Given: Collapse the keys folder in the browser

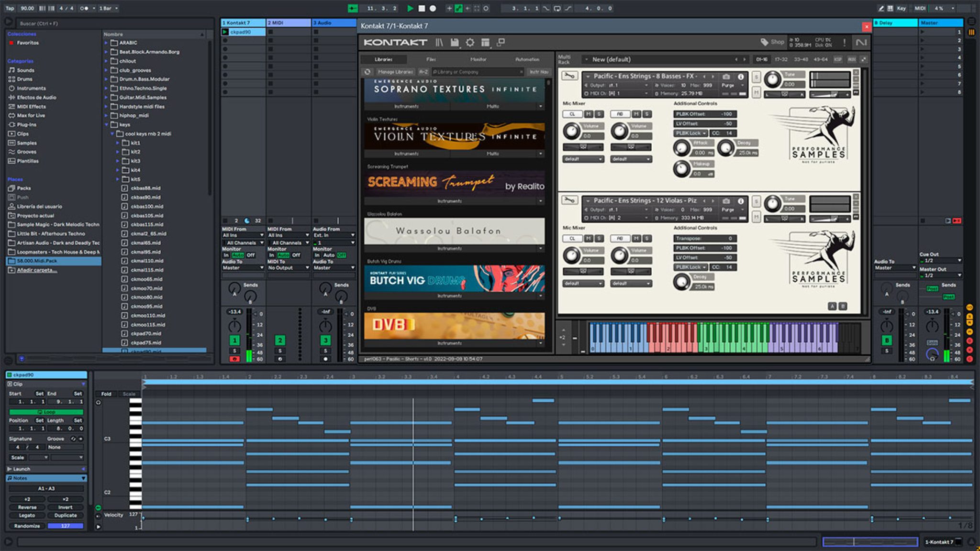Looking at the screenshot, I should tap(106, 125).
